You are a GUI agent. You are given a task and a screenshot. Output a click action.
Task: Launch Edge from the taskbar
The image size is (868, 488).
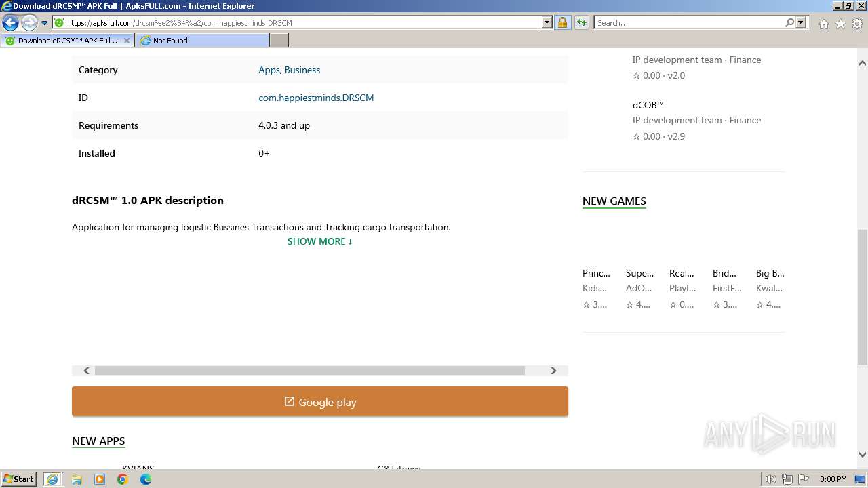point(146,479)
